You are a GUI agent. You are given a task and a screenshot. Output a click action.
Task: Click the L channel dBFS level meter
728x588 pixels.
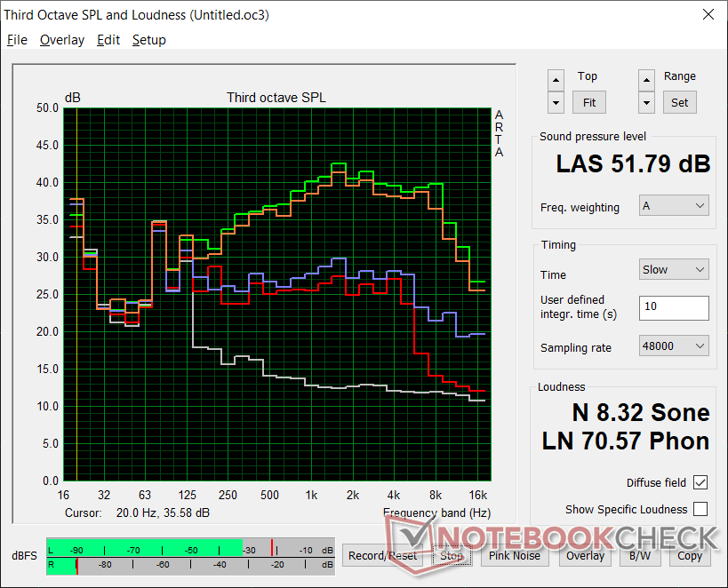188,549
